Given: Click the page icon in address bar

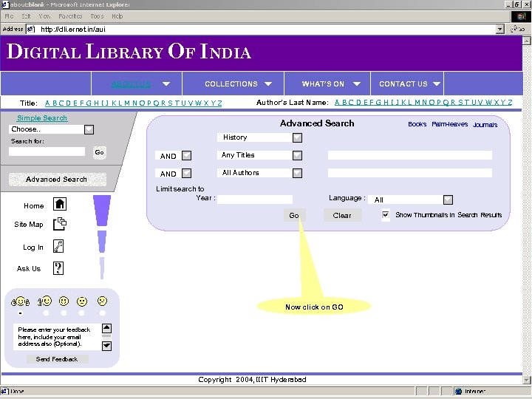Looking at the screenshot, I should click(x=31, y=29).
